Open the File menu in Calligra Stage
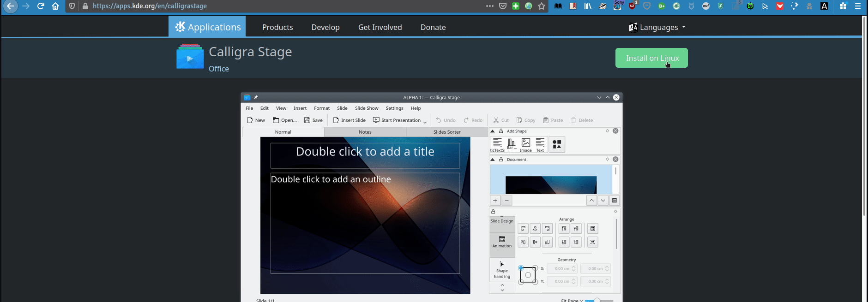This screenshot has width=868, height=302. (x=249, y=108)
